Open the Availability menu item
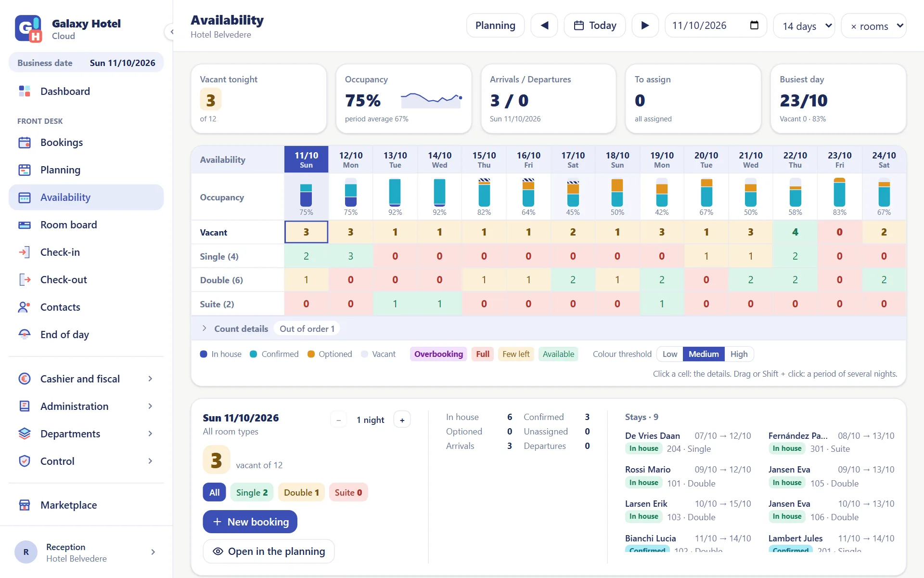924x578 pixels. 86,197
